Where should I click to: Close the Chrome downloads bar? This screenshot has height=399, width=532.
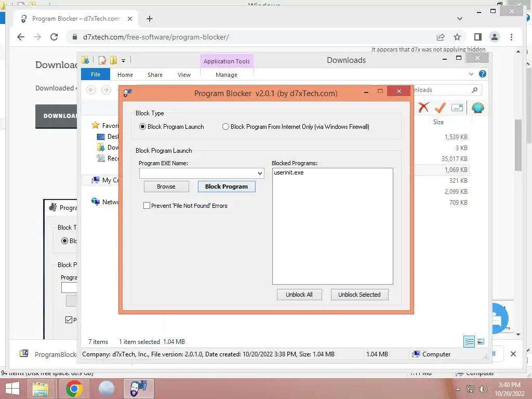[x=513, y=354]
